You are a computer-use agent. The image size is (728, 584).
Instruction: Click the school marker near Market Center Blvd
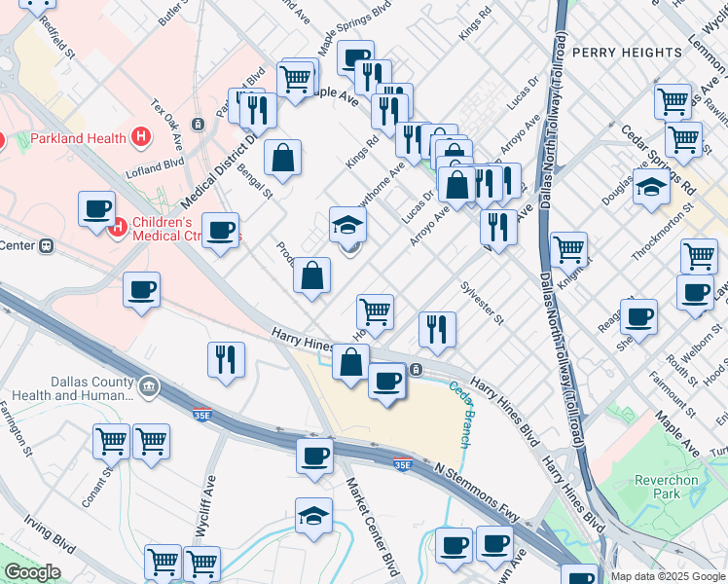pos(313,516)
